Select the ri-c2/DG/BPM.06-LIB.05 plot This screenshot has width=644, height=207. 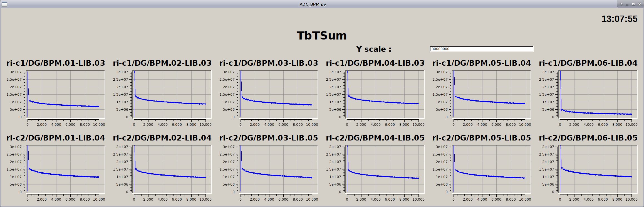598,169
